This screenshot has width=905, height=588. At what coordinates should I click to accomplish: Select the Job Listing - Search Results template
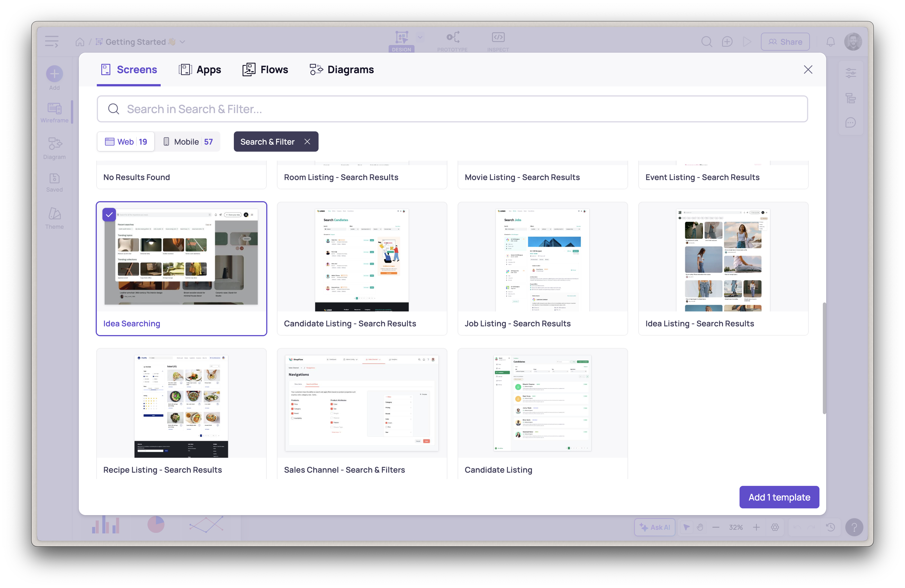[542, 268]
